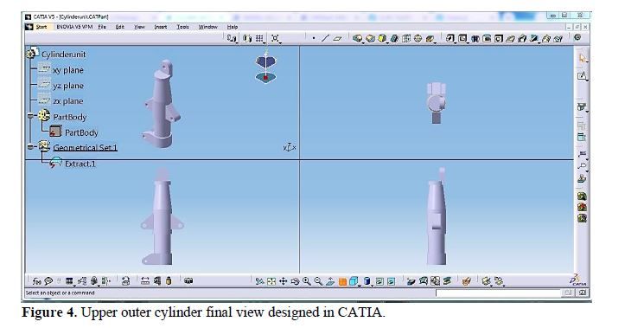This screenshot has height=328, width=644.
Task: Select the Cylinderunit root node
Action: coord(63,55)
